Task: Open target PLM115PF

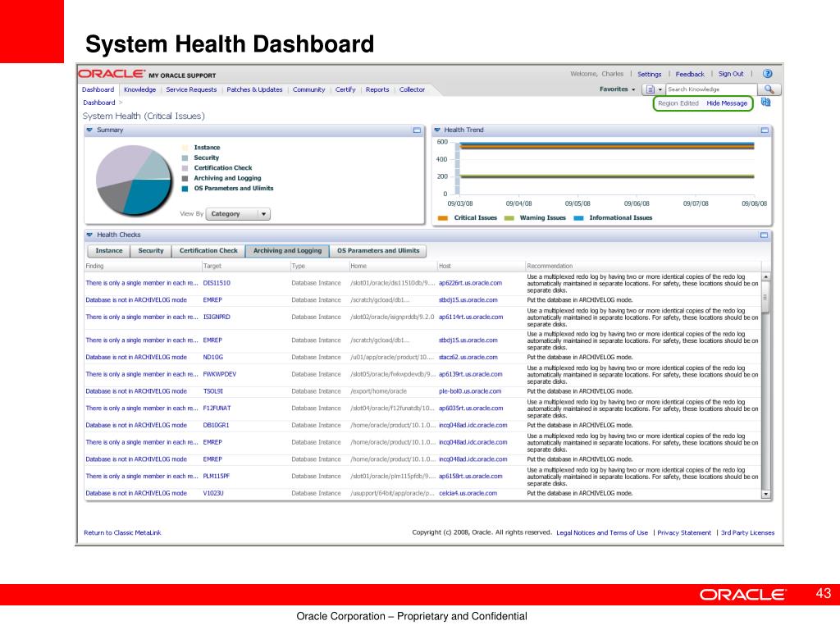Action: tap(217, 477)
